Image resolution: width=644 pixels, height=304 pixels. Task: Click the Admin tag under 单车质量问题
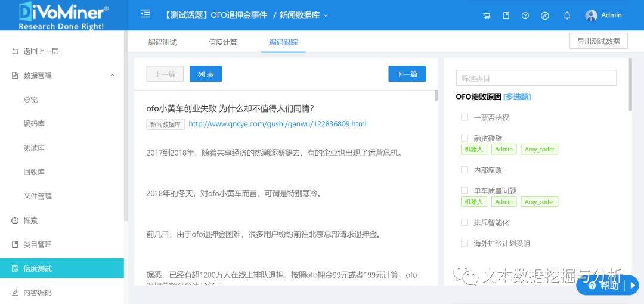[503, 201]
